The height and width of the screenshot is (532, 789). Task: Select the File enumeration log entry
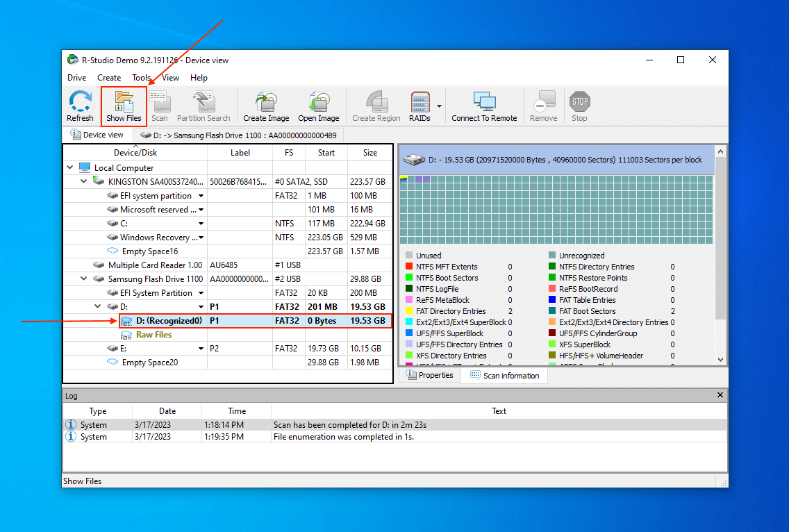395,437
